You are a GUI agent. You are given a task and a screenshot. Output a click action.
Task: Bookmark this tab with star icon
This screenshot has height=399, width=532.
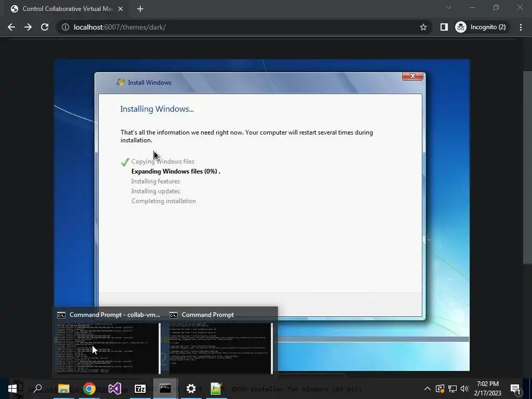click(423, 27)
